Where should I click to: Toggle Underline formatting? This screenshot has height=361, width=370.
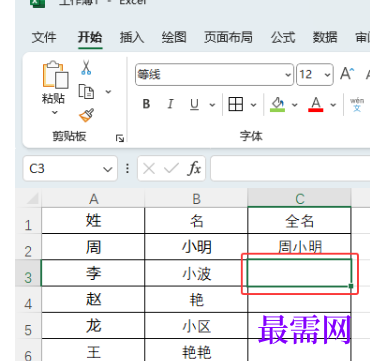click(x=194, y=105)
